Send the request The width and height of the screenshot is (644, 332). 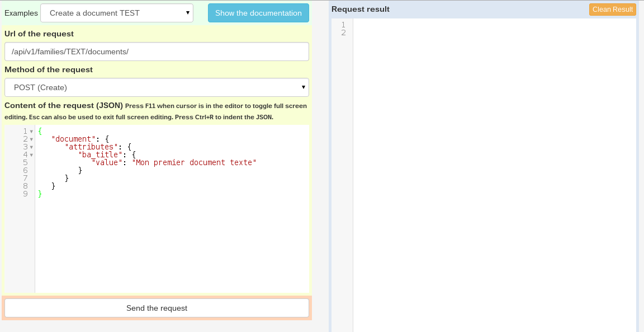[157, 308]
